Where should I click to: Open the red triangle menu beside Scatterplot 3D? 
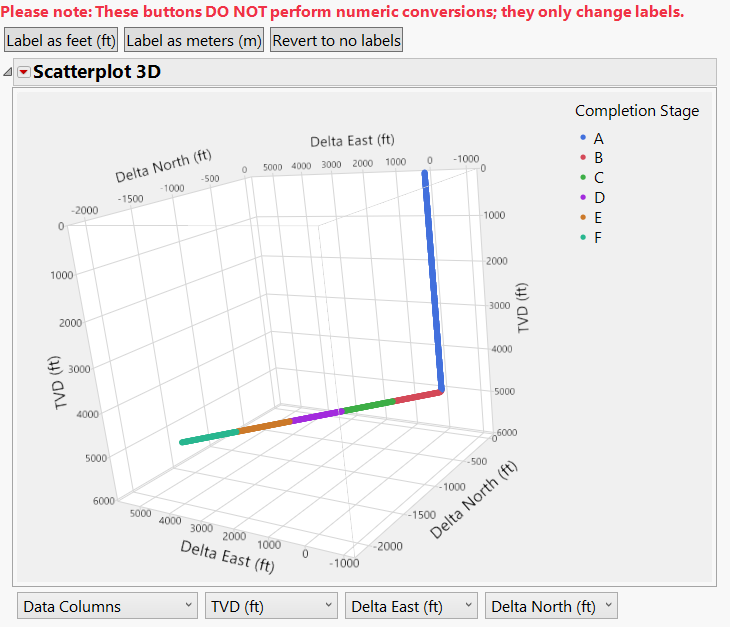(x=24, y=72)
